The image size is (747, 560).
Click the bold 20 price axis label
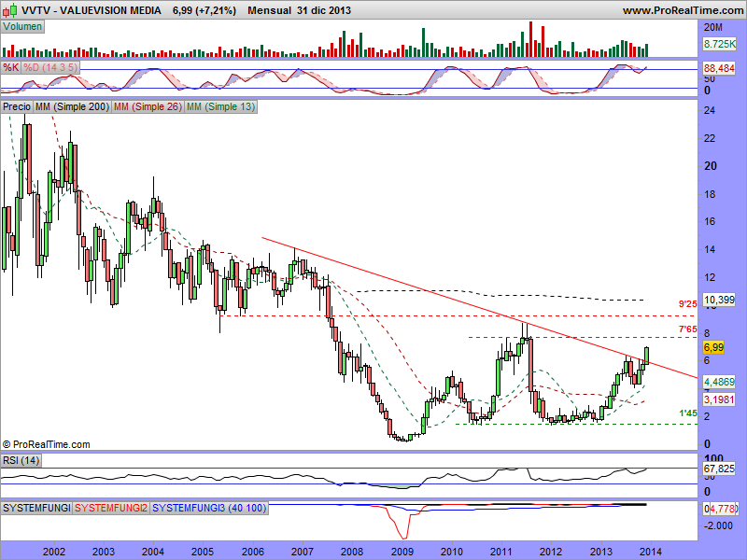[x=711, y=166]
